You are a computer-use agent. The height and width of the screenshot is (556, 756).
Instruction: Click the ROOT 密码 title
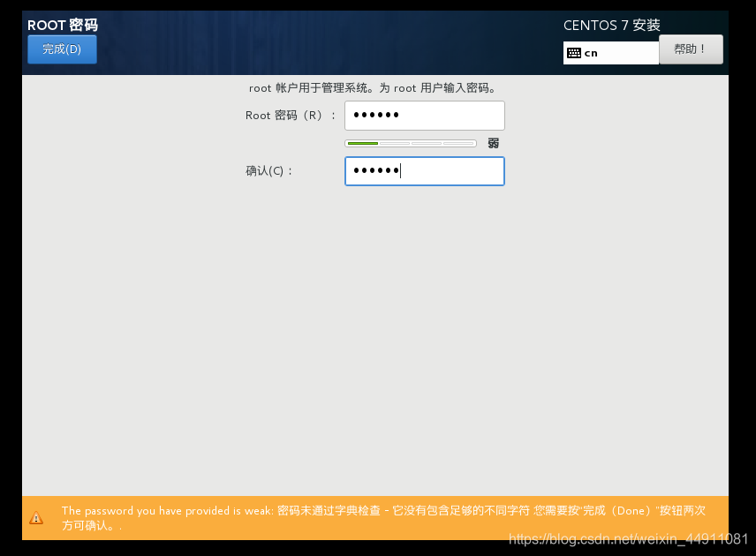tap(63, 25)
